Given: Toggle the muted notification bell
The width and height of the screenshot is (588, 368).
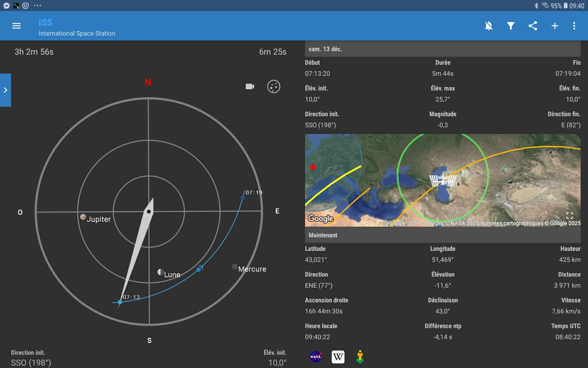Looking at the screenshot, I should 489,26.
